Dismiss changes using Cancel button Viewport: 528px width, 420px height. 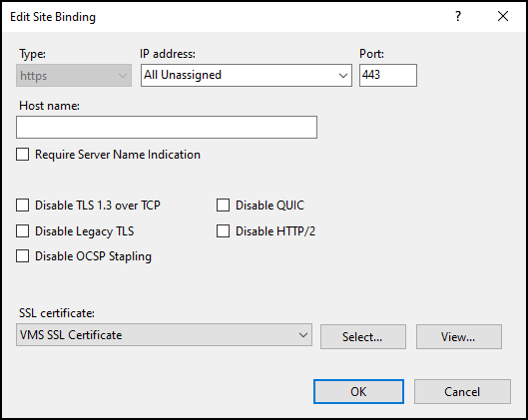462,392
